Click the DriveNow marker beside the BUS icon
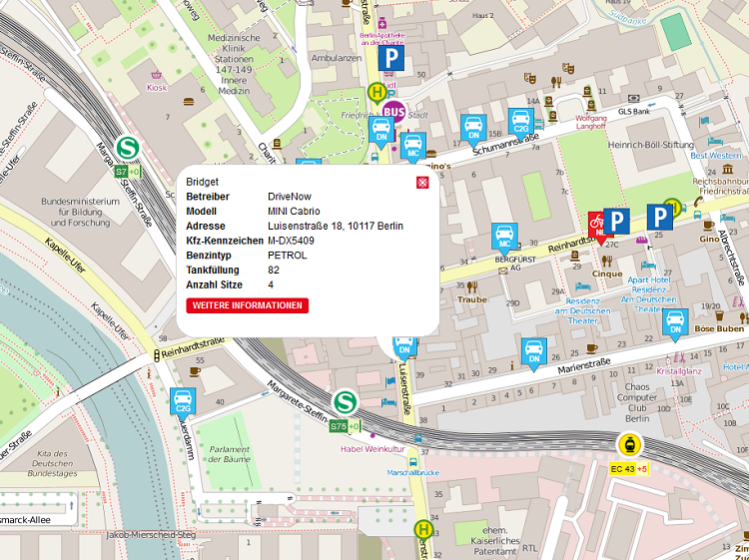The width and height of the screenshot is (749, 560). [x=380, y=130]
